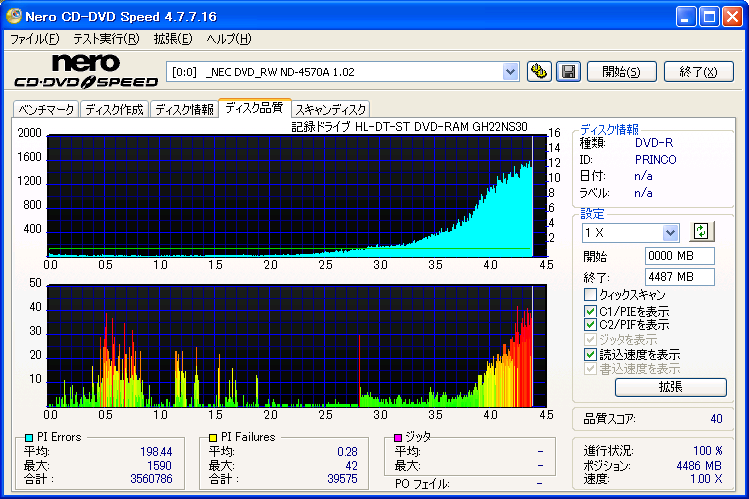The image size is (749, 499).
Task: Click the 終了(X) exit button
Action: (698, 72)
